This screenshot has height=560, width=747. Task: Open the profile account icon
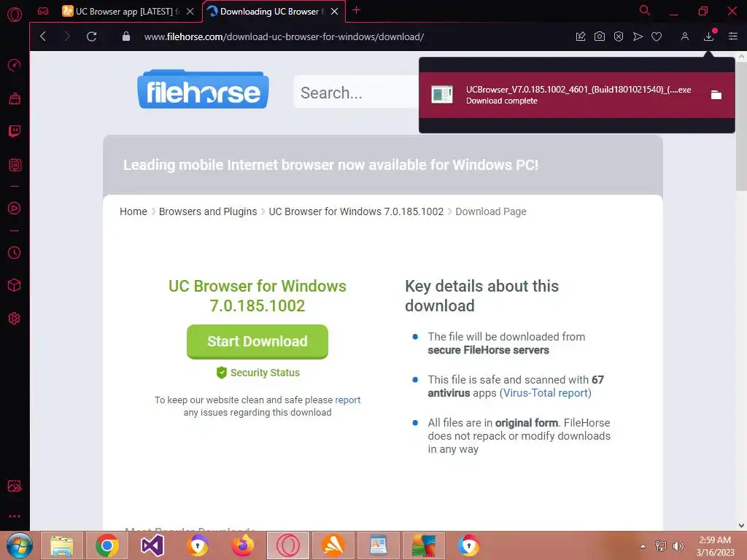[x=684, y=36]
